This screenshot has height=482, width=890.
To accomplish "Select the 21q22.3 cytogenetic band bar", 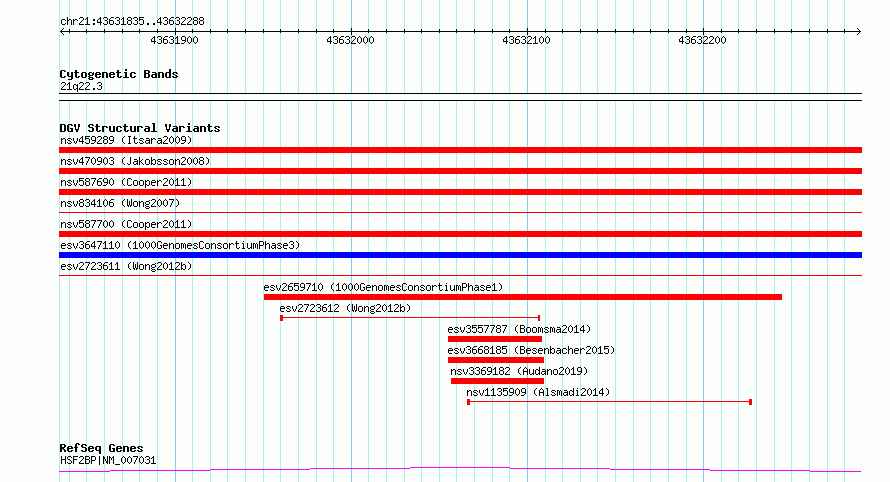I will point(460,97).
